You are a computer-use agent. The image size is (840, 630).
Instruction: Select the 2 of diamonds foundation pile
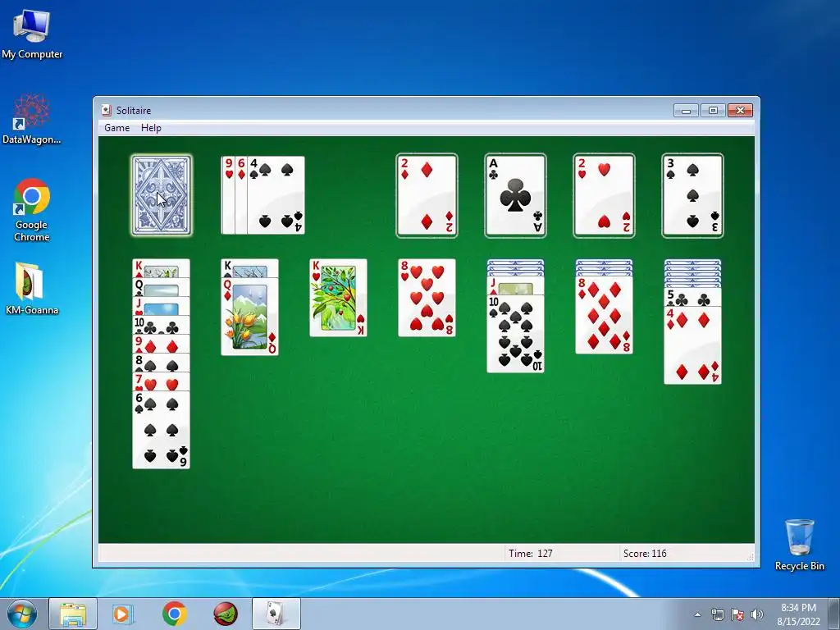(427, 195)
